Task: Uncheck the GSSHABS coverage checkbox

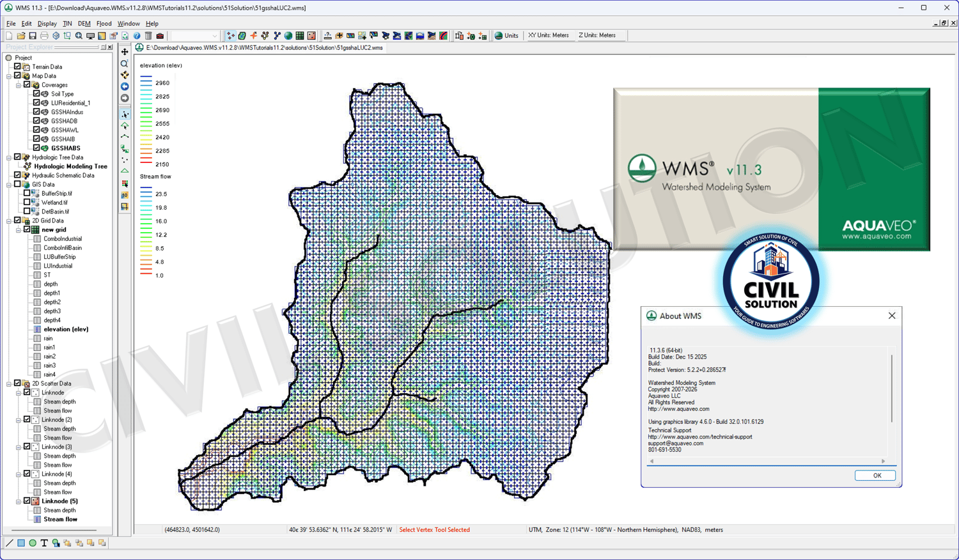Action: 36,148
